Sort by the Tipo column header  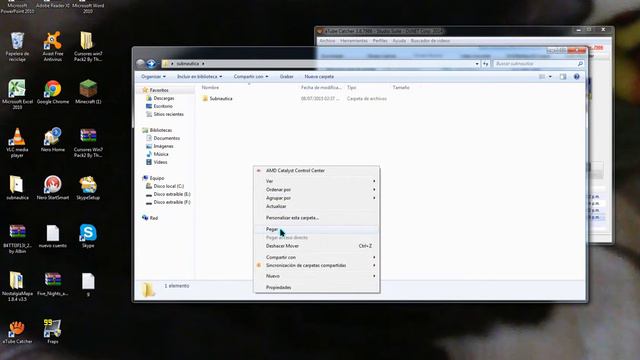[351, 87]
